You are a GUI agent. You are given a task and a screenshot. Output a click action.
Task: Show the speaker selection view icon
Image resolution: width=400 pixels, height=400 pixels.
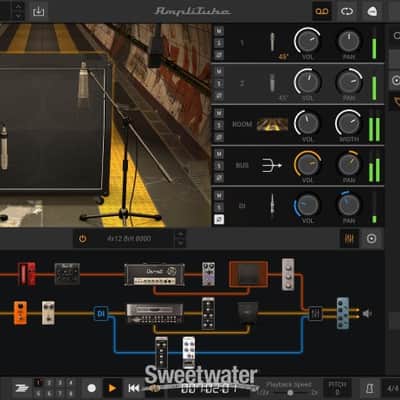[x=371, y=239]
